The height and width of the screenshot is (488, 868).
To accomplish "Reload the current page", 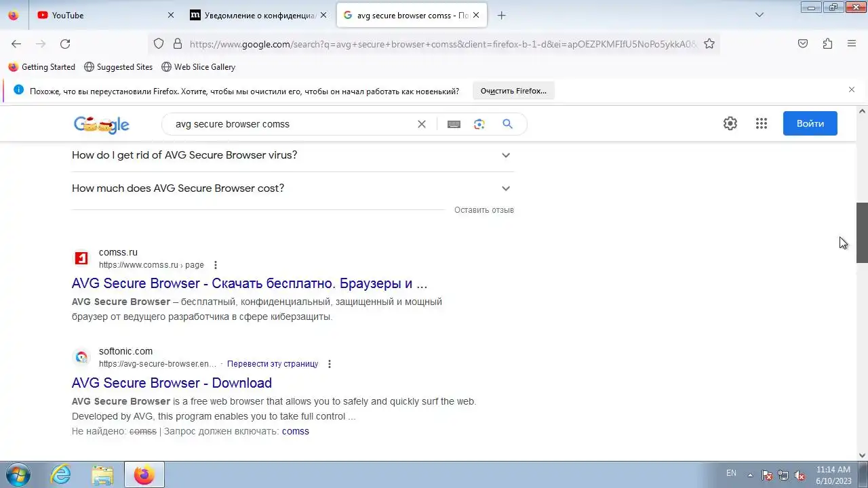I will click(65, 43).
